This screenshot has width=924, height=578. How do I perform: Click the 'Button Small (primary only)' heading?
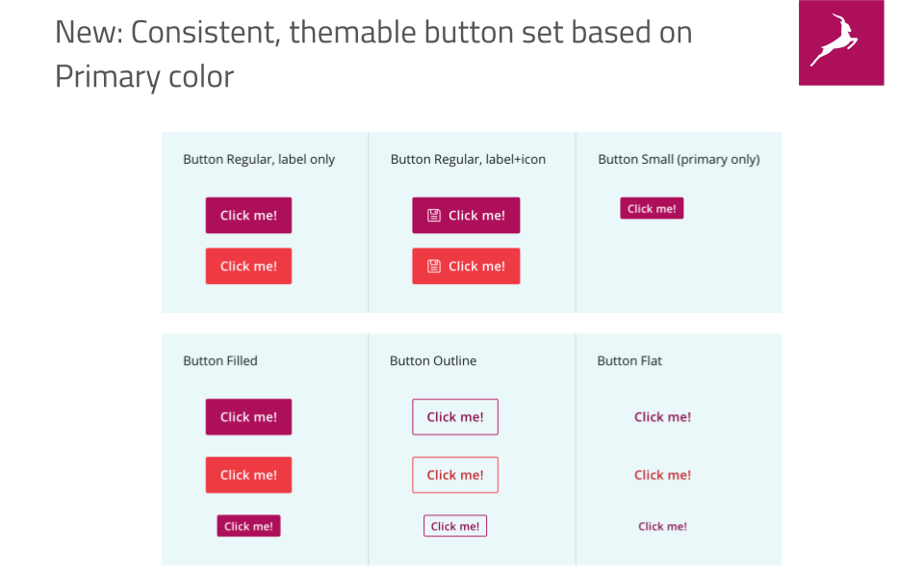pos(679,159)
